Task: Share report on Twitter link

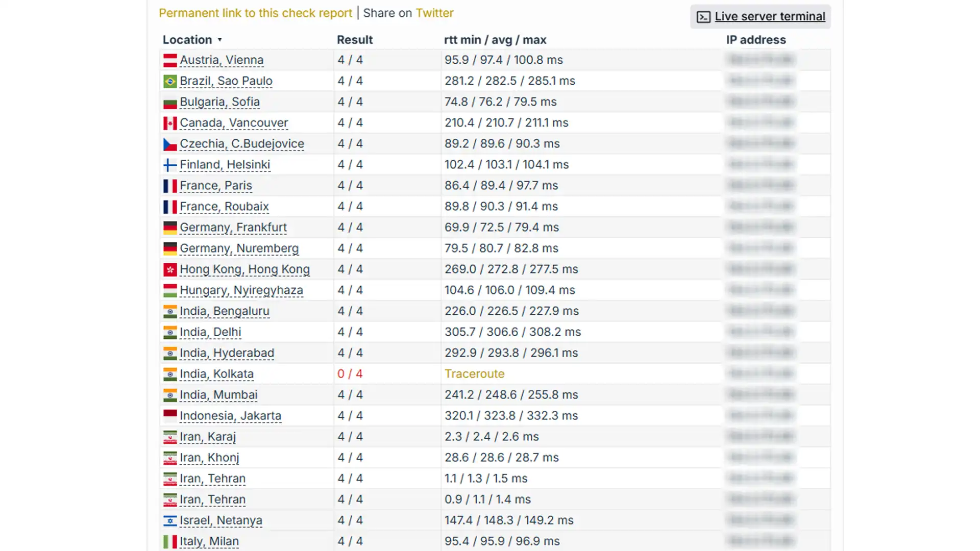Action: coord(434,13)
